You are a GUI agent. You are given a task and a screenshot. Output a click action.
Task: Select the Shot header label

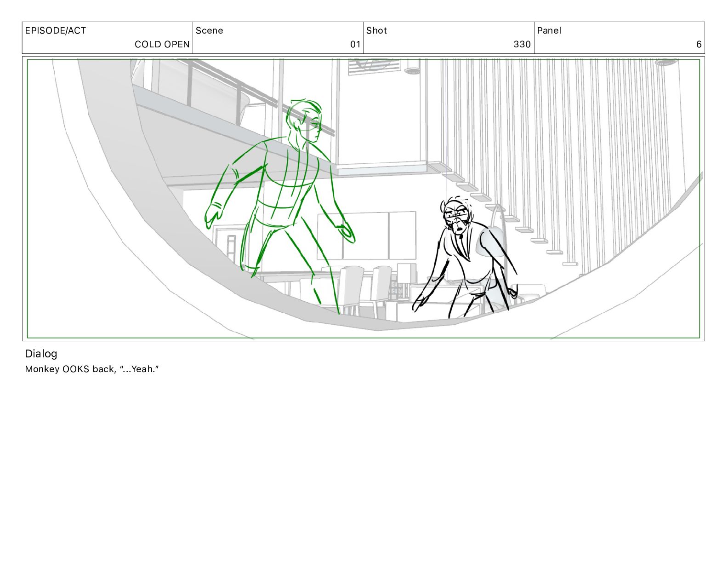(376, 31)
